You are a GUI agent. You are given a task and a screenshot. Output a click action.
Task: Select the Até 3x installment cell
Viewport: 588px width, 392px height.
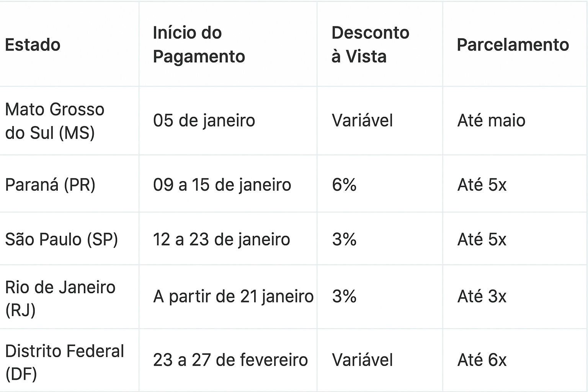(x=482, y=297)
